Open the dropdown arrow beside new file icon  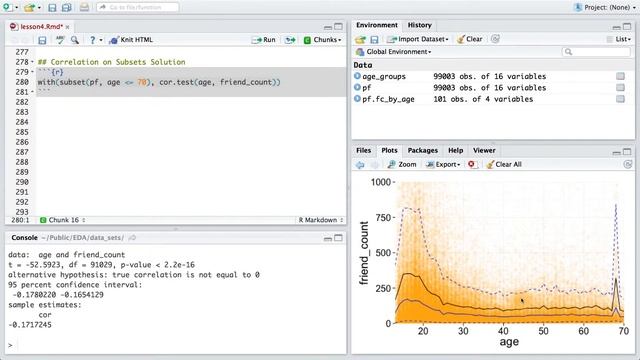tap(16, 7)
